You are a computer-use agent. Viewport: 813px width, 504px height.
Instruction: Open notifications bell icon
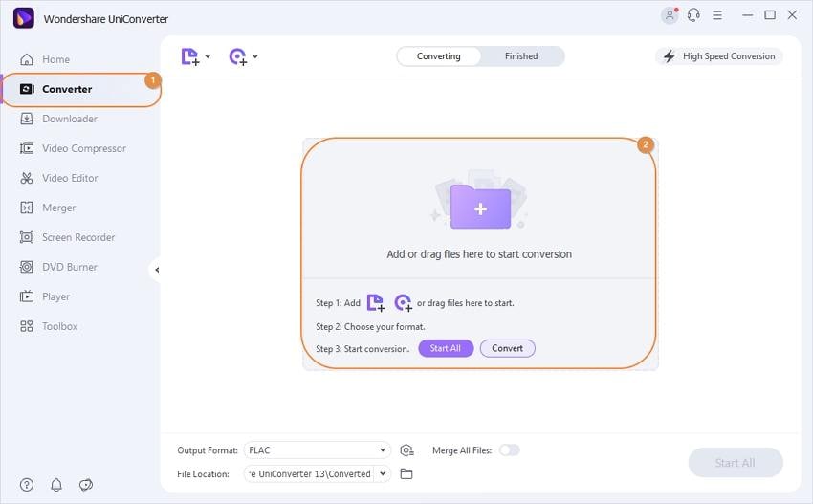point(56,485)
